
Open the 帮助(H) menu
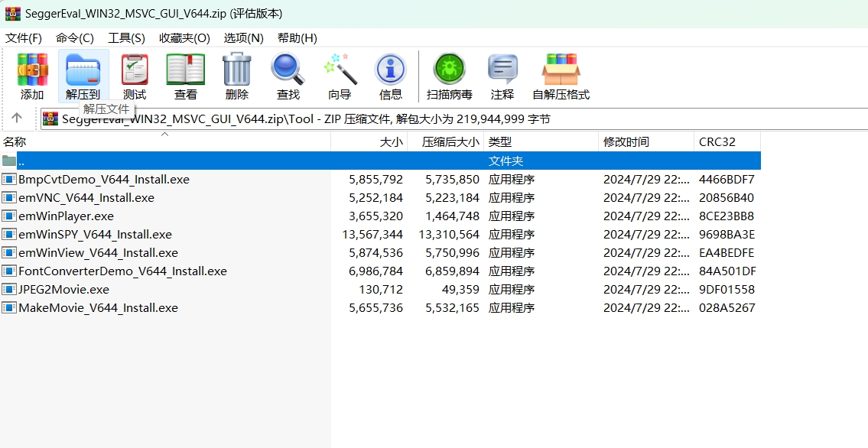(297, 38)
